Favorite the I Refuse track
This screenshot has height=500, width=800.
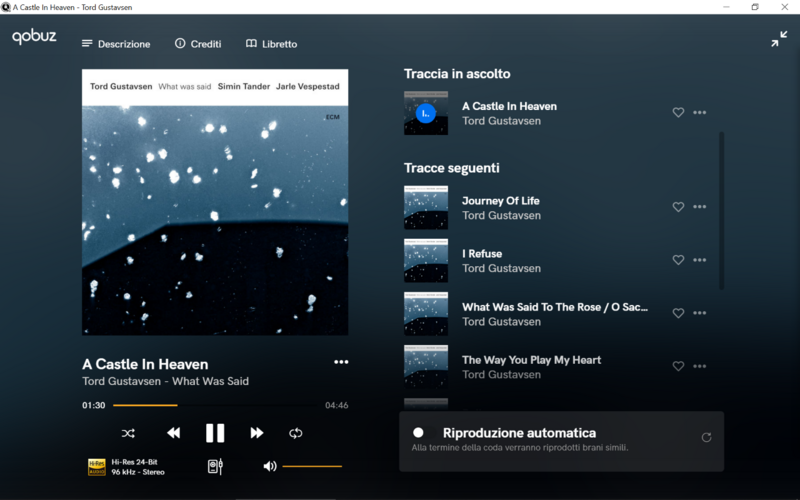tap(678, 260)
